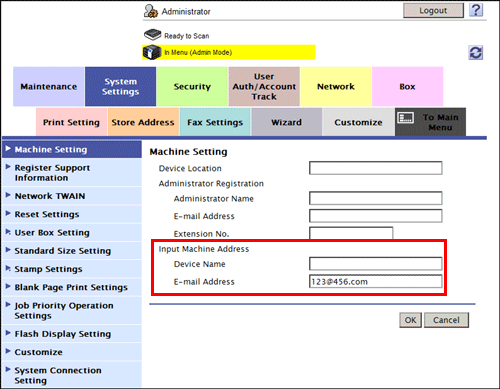
Task: Open Stamp Settings in sidebar
Action: tap(48, 269)
